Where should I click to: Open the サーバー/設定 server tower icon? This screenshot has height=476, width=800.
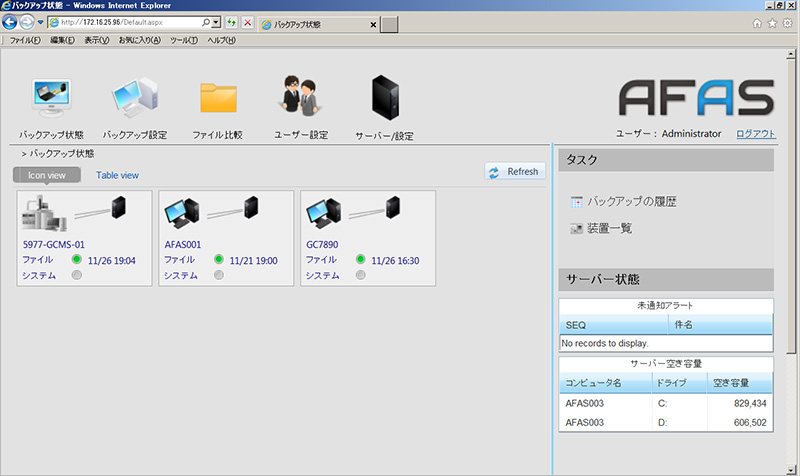pyautogui.click(x=385, y=97)
